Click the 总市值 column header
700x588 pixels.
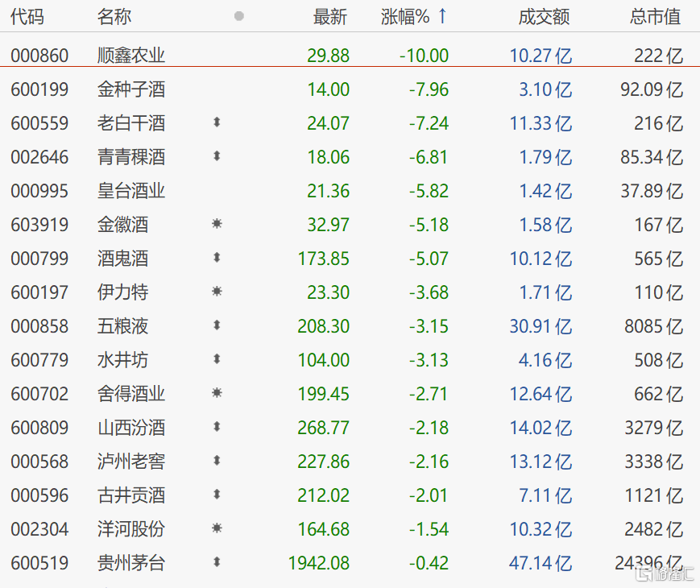(656, 17)
